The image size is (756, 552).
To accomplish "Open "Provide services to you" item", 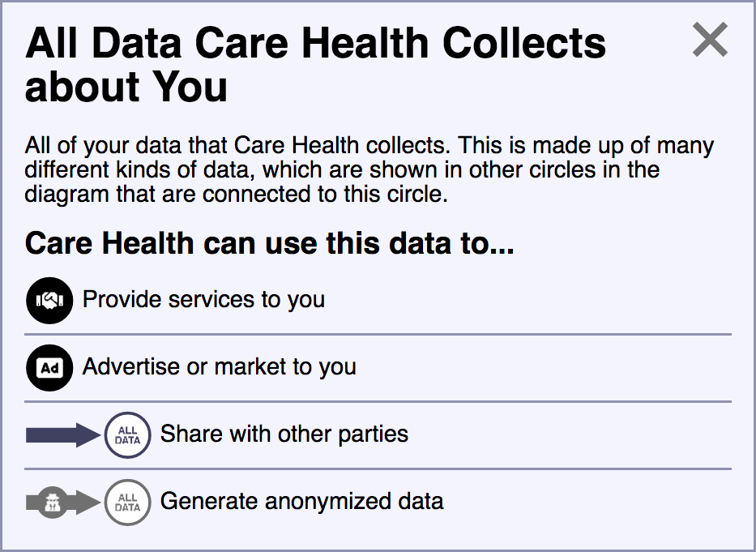I will point(203,299).
